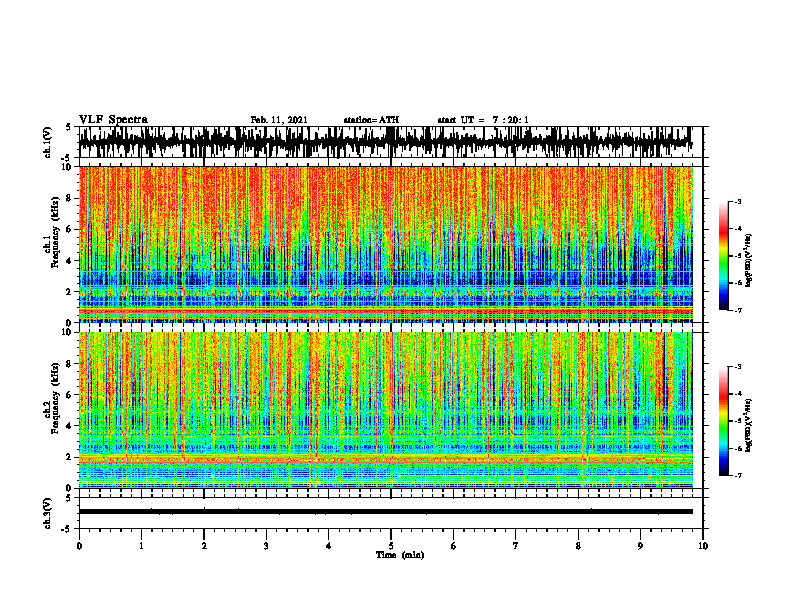792x612 pixels.
Task: Click the "-3" label on ch.1 color bar
Action: [738, 202]
